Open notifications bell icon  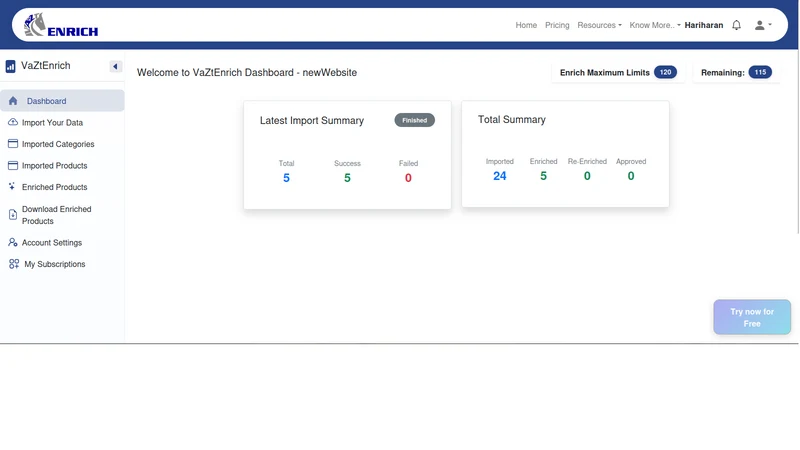[736, 25]
